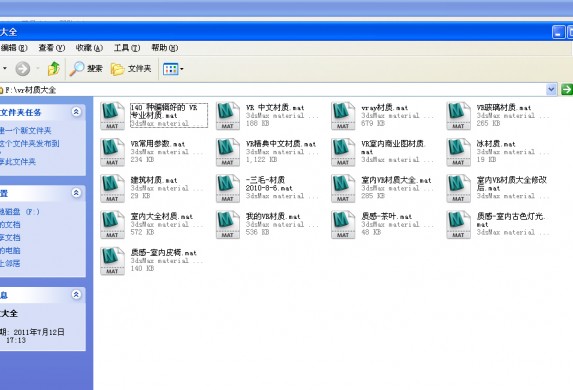Click the 冰材质.mat file name text
This screenshot has width=573, height=390.
496,144
